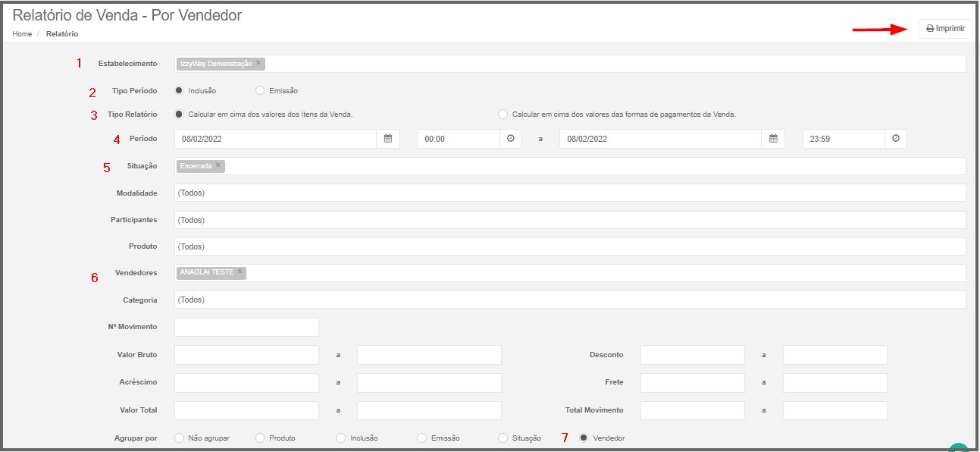The image size is (980, 452).
Task: Focus the Total Movimento maximum field
Action: pyautogui.click(x=835, y=410)
